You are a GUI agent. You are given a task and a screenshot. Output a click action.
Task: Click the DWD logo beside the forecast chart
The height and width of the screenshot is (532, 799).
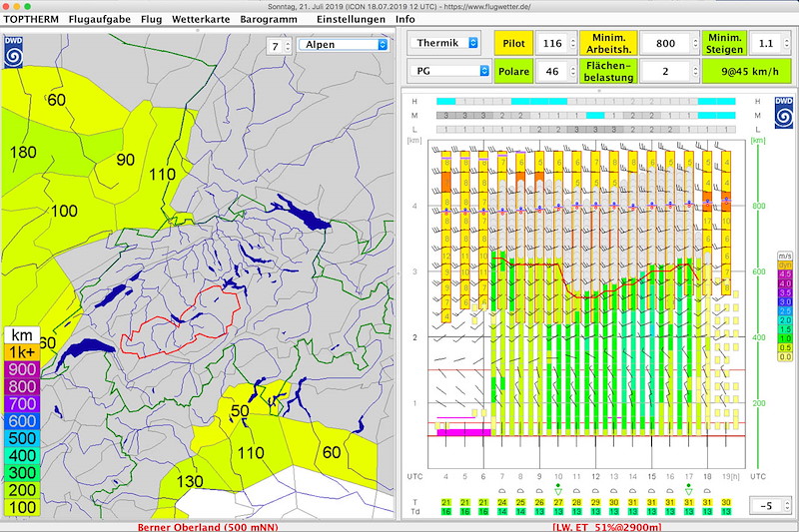pyautogui.click(x=784, y=113)
